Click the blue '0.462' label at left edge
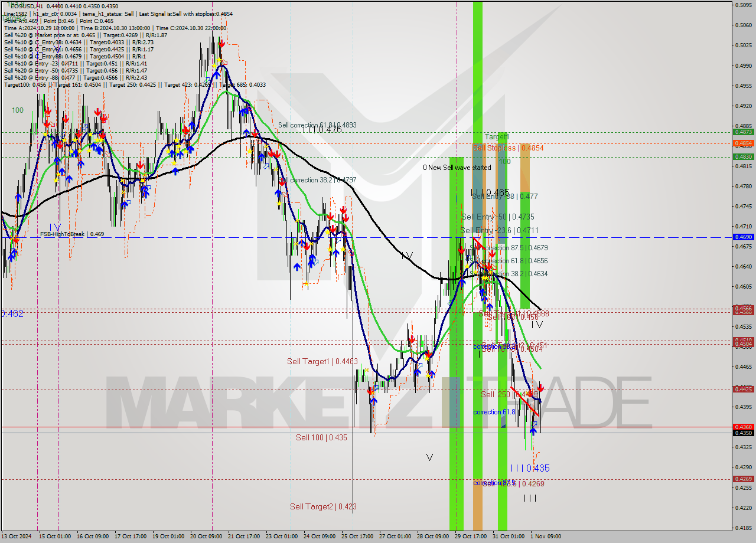 pyautogui.click(x=12, y=314)
